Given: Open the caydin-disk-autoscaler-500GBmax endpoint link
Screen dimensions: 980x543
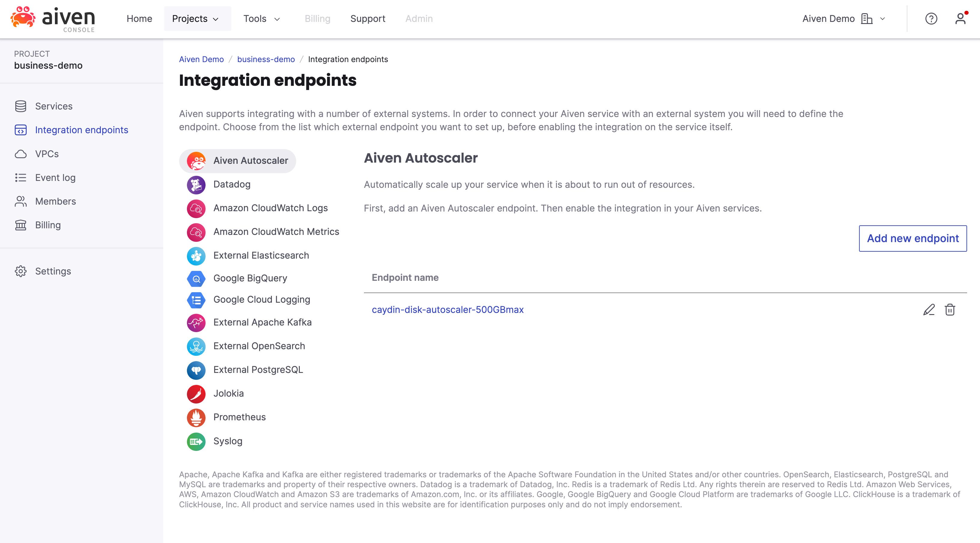Looking at the screenshot, I should click(448, 310).
